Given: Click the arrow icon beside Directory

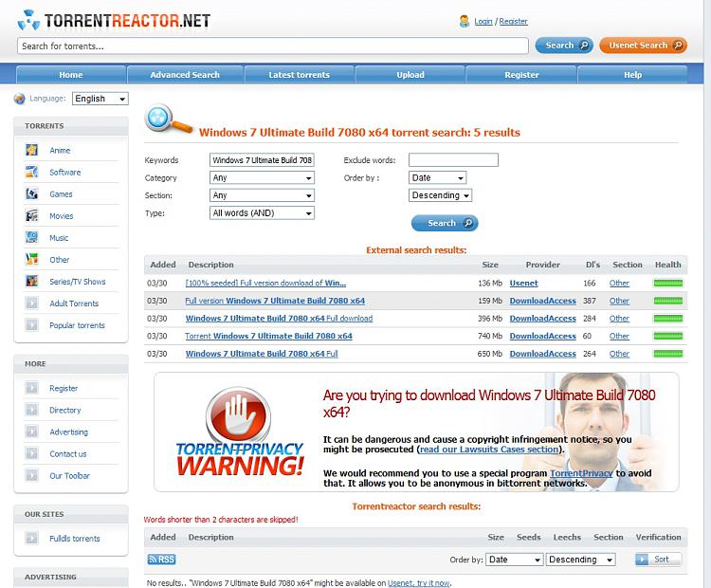Looking at the screenshot, I should click(31, 410).
